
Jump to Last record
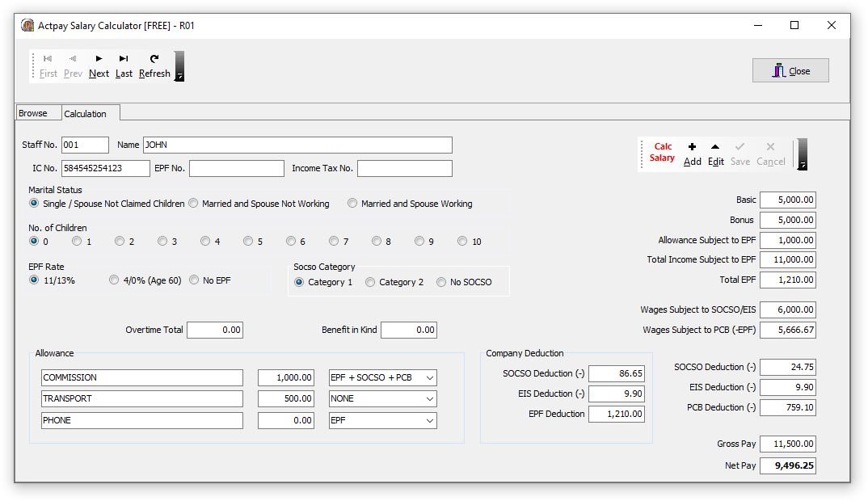pyautogui.click(x=124, y=66)
